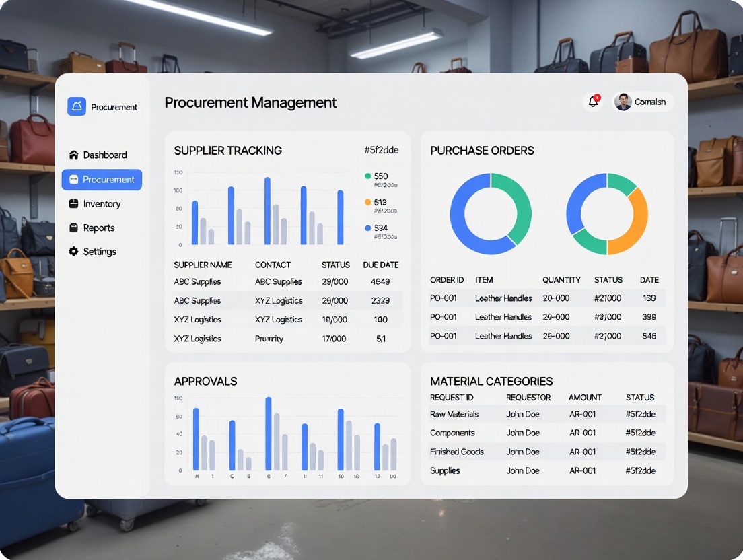Viewport: 743px width, 560px height.
Task: Click the user profile avatar
Action: coord(623,102)
